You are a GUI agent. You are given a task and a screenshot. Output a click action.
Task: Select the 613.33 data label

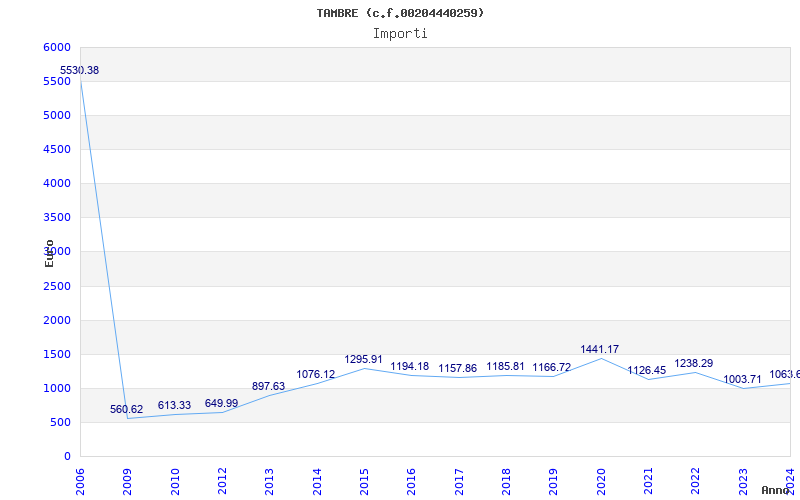point(174,405)
